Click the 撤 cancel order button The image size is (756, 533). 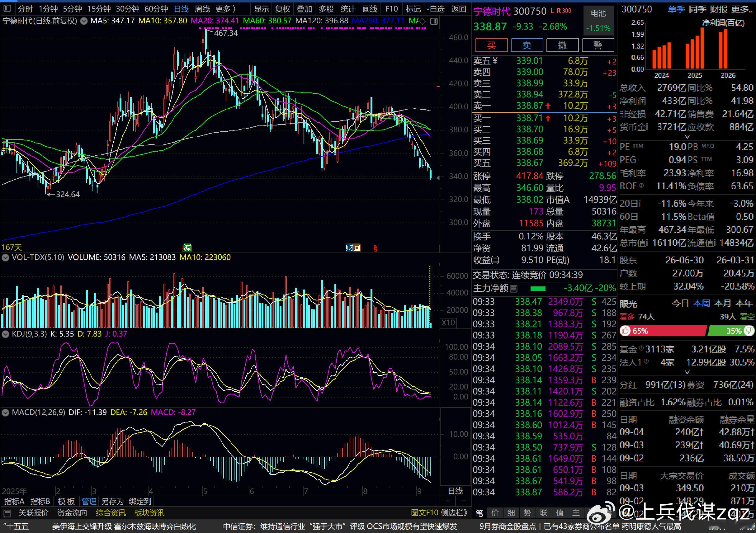[x=562, y=45]
